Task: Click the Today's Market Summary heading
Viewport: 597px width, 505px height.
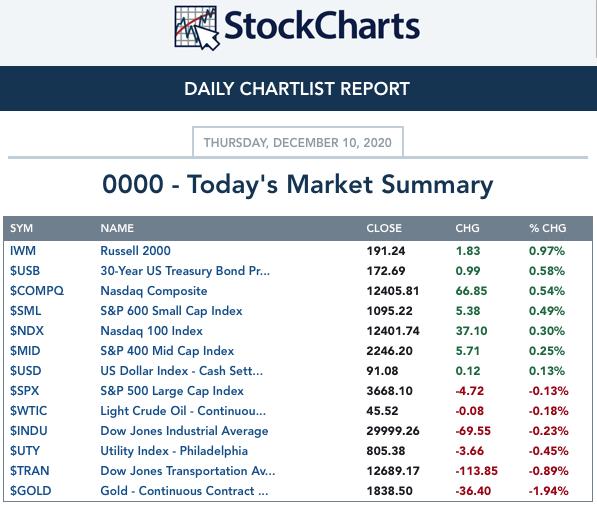Action: pyautogui.click(x=298, y=184)
